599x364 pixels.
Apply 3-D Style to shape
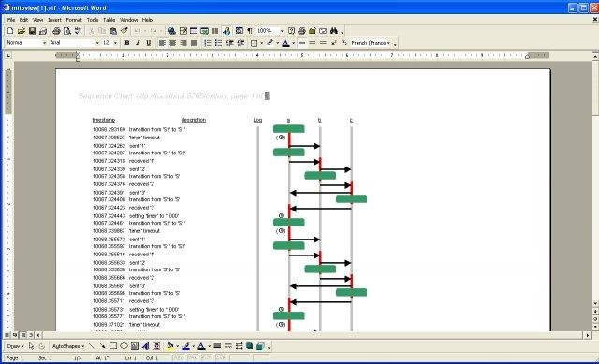(260, 346)
